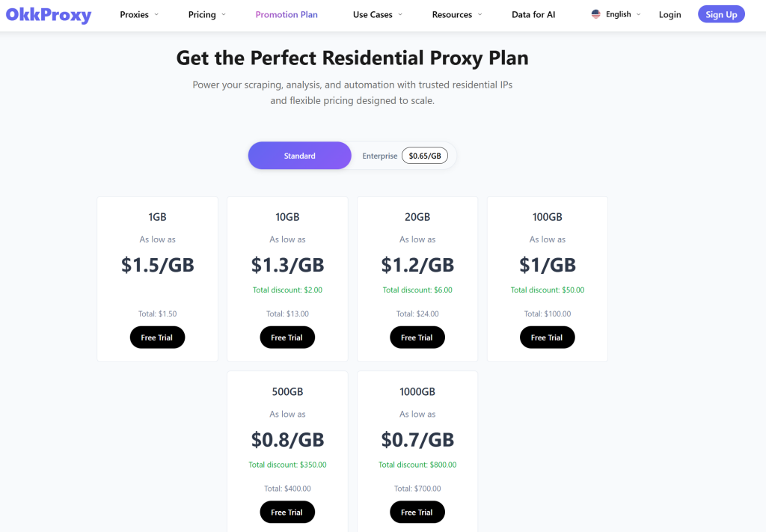Screen dimensions: 766x532
Task: Start Free Trial for the 500GB plan
Action: [x=287, y=512]
